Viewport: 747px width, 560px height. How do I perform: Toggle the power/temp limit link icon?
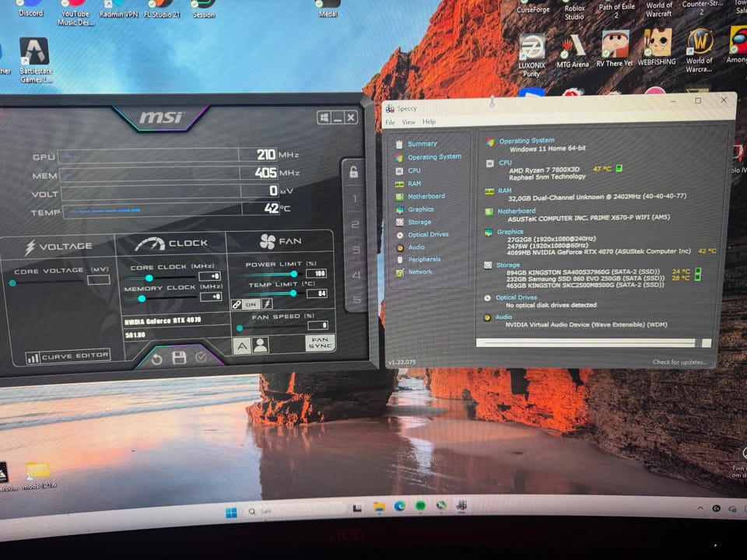click(x=237, y=304)
